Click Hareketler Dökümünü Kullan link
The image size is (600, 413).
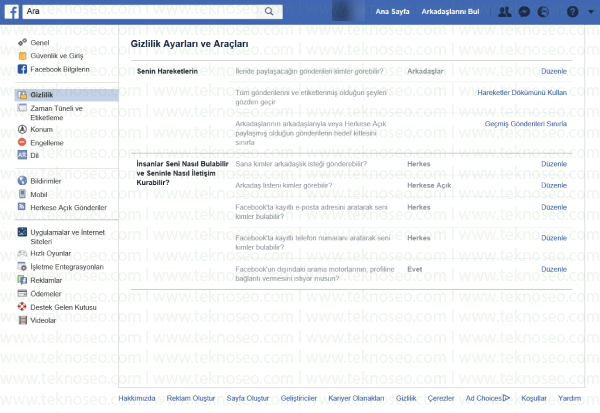coord(522,92)
